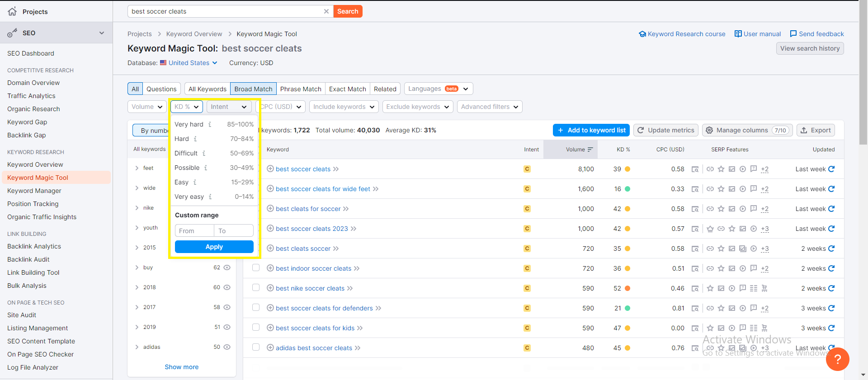The image size is (868, 380).
Task: Open the Volume filter dropdown
Action: click(147, 107)
